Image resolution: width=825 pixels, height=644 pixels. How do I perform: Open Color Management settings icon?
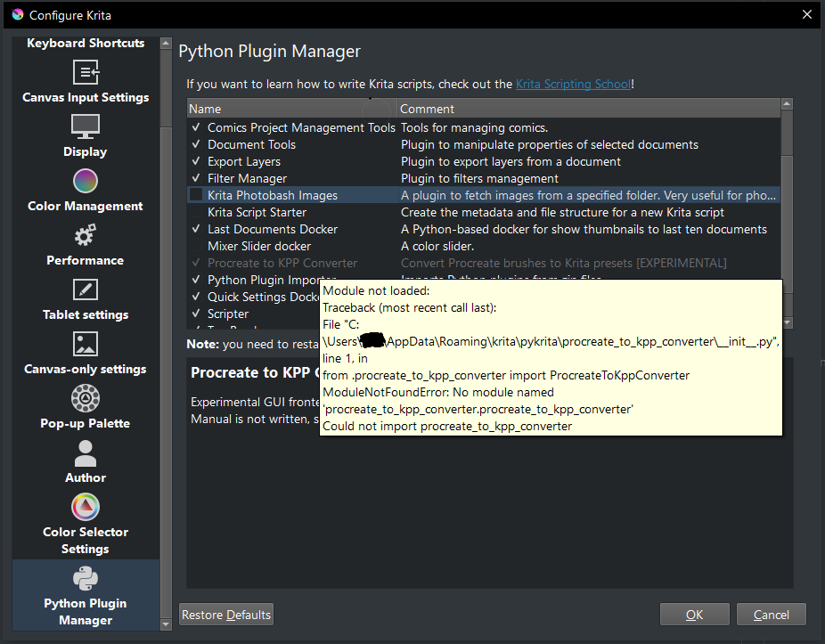coord(86,181)
